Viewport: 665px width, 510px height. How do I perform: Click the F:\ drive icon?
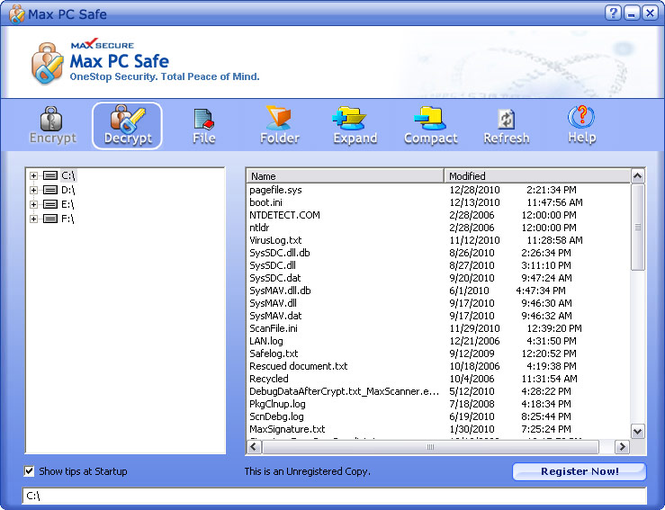click(50, 219)
